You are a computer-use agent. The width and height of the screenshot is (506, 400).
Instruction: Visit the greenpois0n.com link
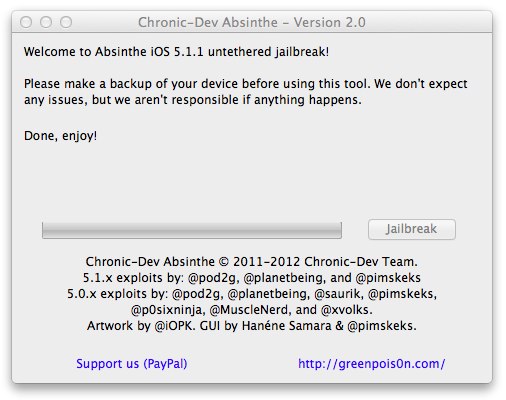372,364
